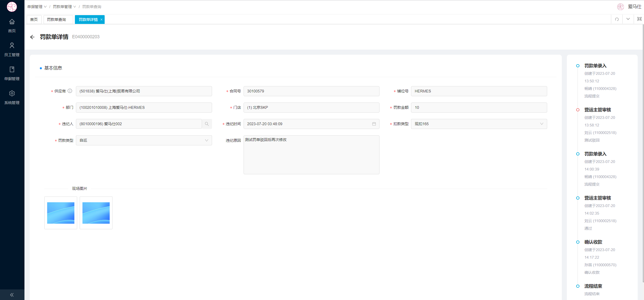Screen dimensions: 644x300
Task: Select the 罚款单详情 tab
Action: coord(88,20)
